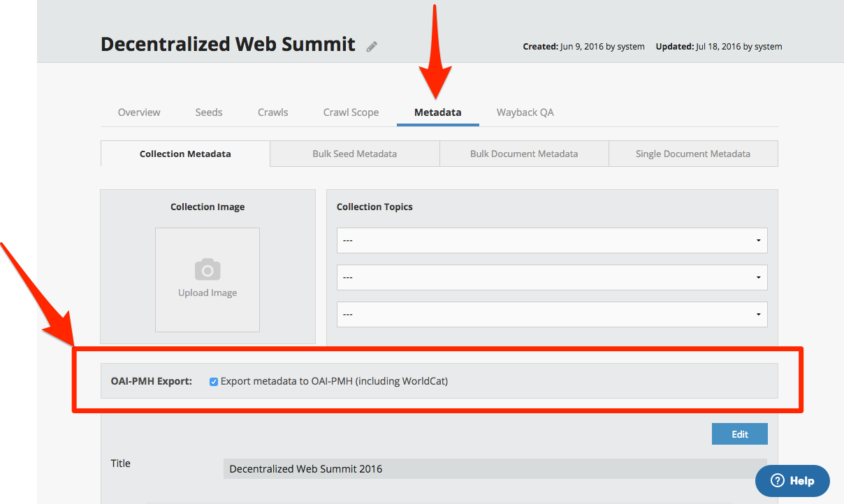This screenshot has width=844, height=504.
Task: Open the third Collection Topics dropdown
Action: pos(551,314)
